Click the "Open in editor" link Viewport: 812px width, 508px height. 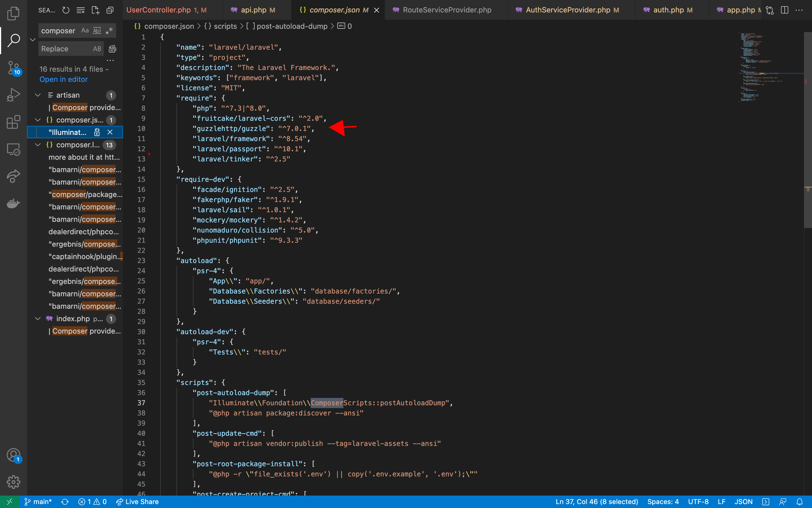tap(64, 79)
